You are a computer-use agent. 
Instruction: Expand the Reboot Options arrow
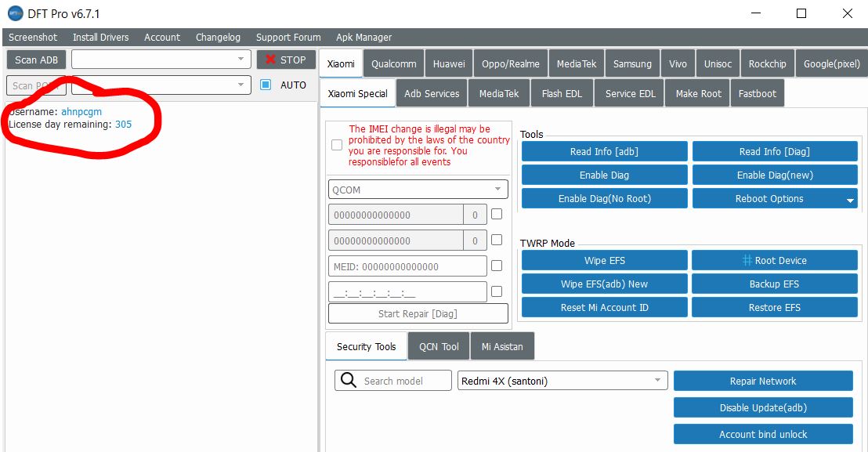[851, 201]
